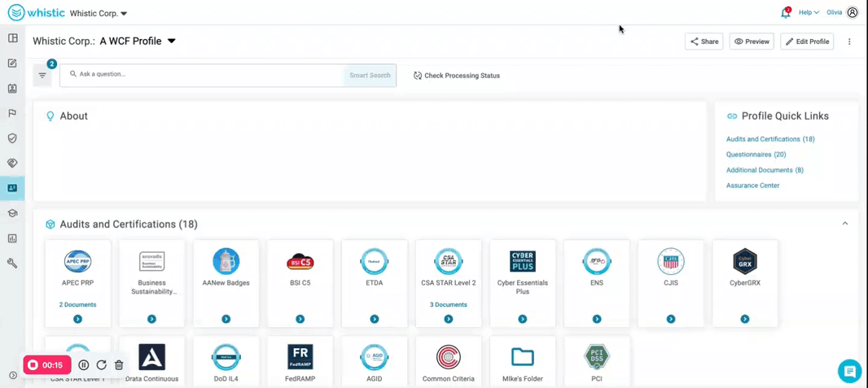Open Assurance Center quick link

[753, 185]
